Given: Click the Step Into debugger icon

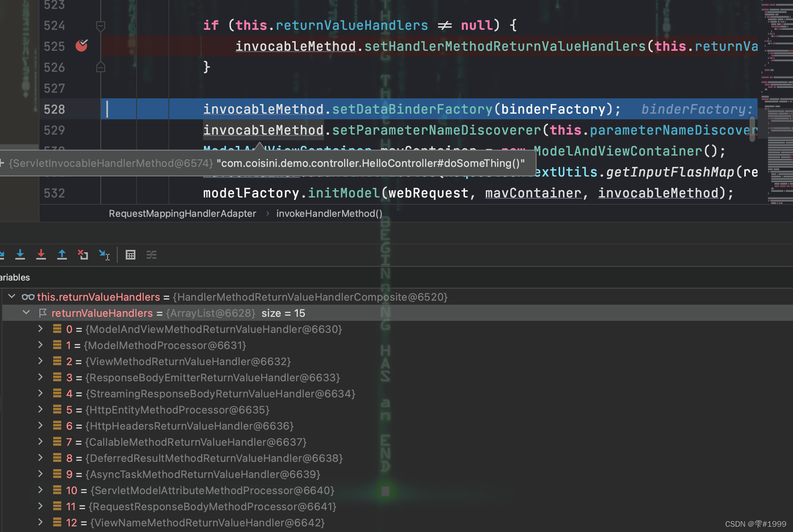Looking at the screenshot, I should point(20,254).
